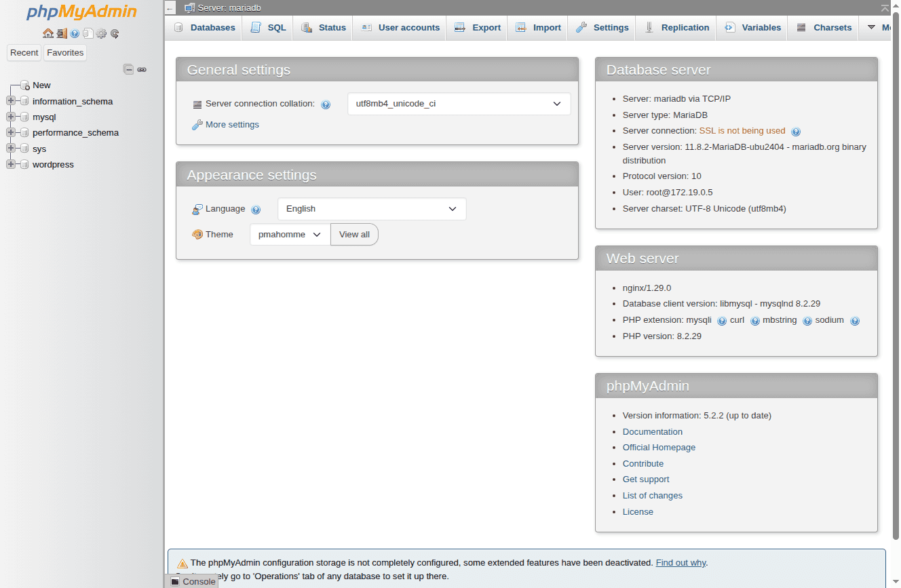This screenshot has height=588, width=901.
Task: Select the wordpress database in the tree
Action: click(x=53, y=165)
